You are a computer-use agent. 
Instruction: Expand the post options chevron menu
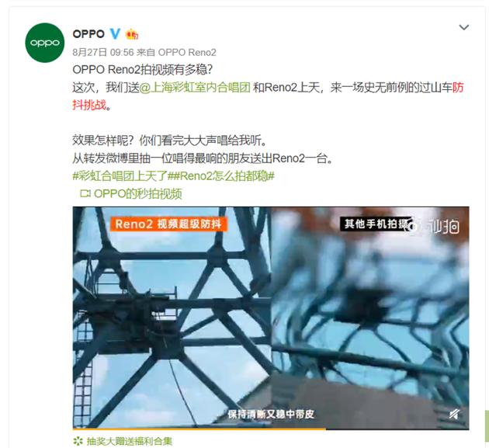click(x=464, y=27)
